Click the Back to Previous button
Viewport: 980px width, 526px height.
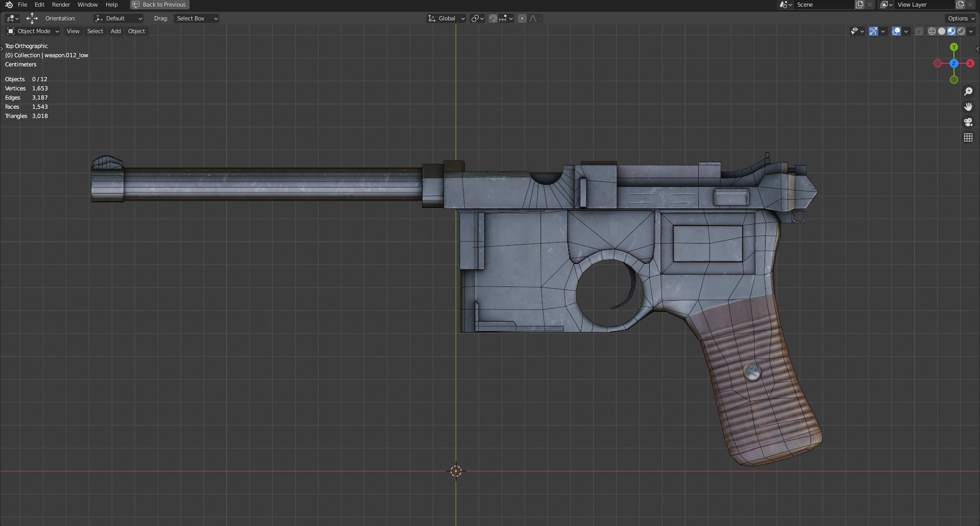point(160,5)
